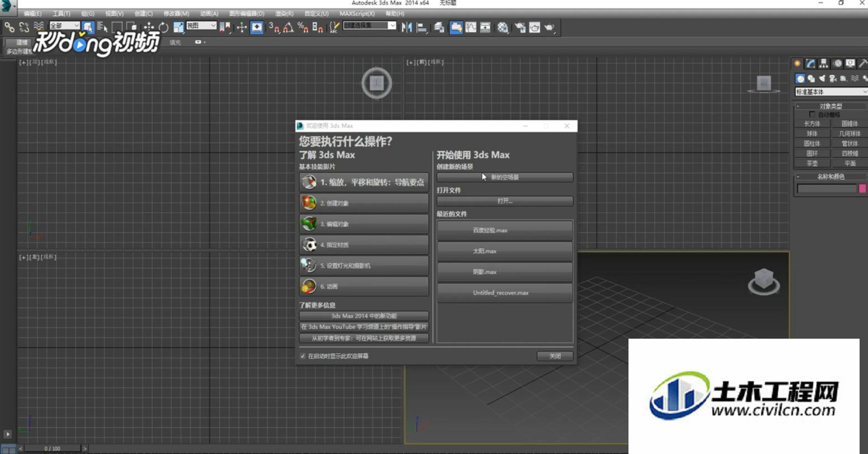Open the 3ds Max application menu logo
This screenshot has width=868, height=454.
[x=7, y=6]
